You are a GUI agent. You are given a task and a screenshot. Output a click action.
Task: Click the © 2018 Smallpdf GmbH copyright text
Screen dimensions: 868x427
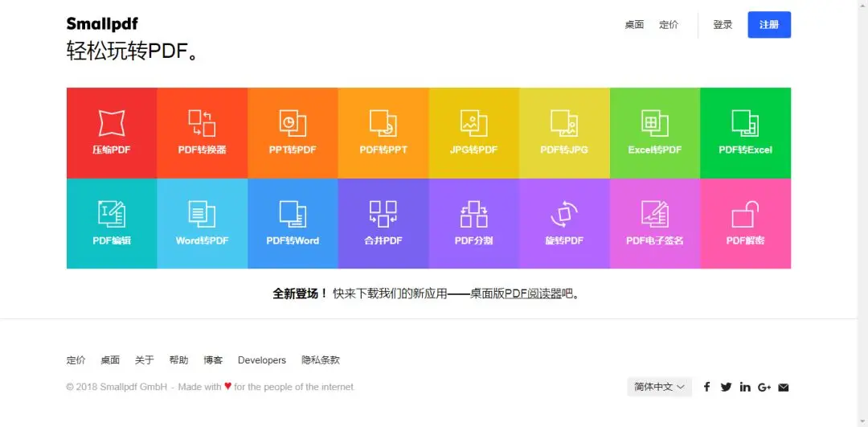click(x=117, y=387)
